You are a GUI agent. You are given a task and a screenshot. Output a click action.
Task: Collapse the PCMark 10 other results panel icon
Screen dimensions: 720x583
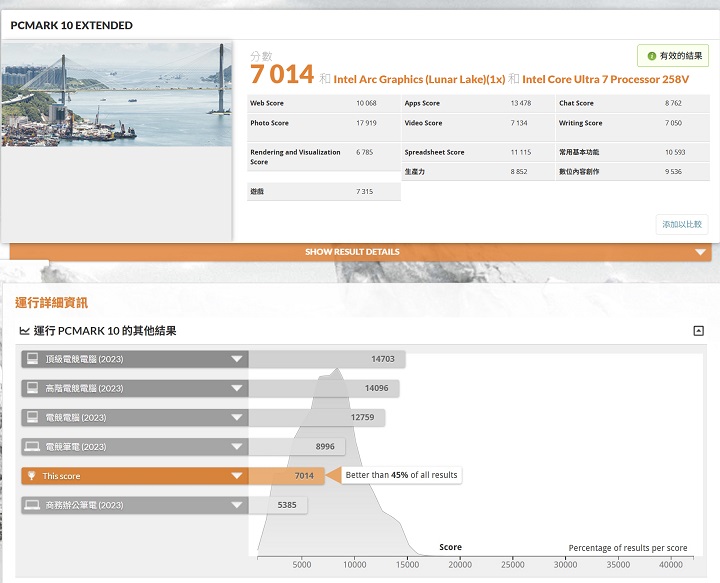(698, 331)
